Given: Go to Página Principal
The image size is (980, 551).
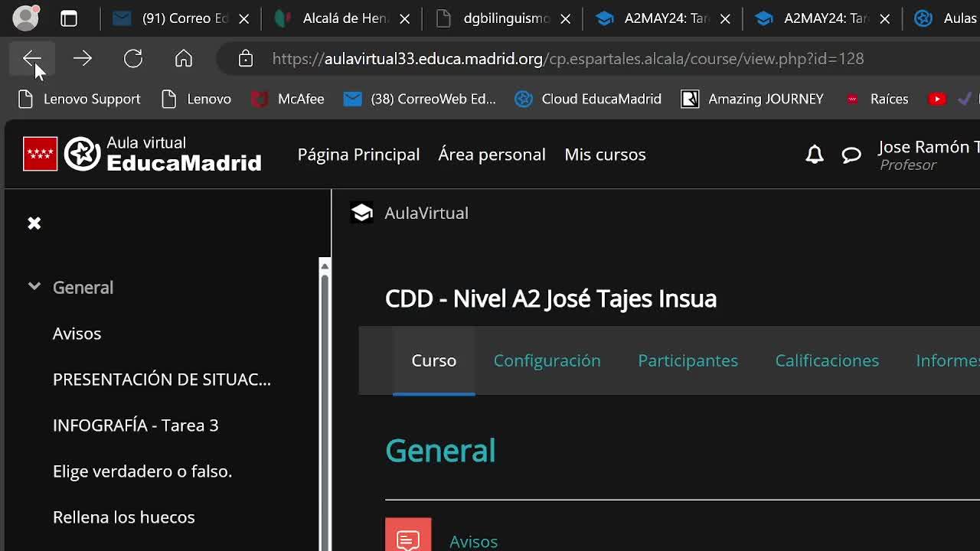Looking at the screenshot, I should (358, 155).
